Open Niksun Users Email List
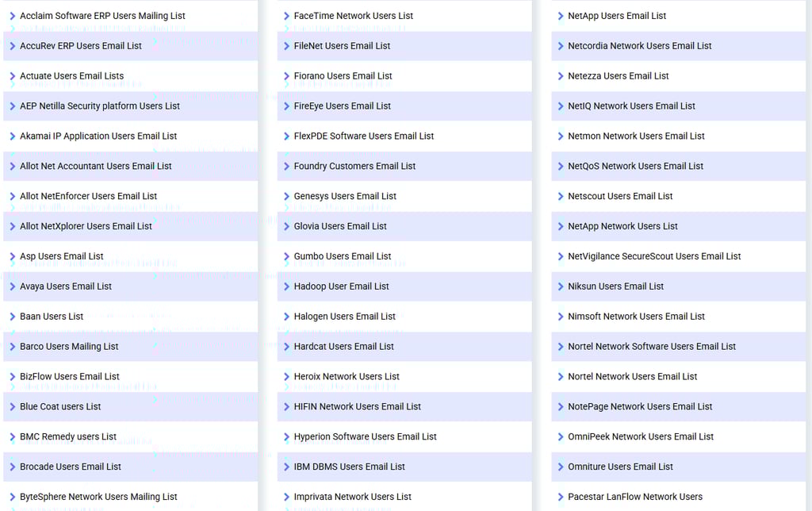This screenshot has height=511, width=812. tap(615, 286)
